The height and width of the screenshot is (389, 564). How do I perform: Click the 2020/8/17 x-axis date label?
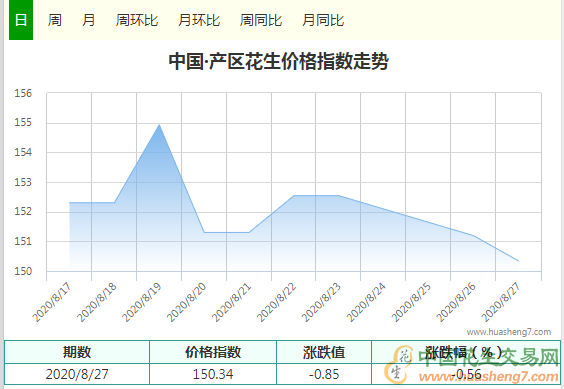click(51, 302)
